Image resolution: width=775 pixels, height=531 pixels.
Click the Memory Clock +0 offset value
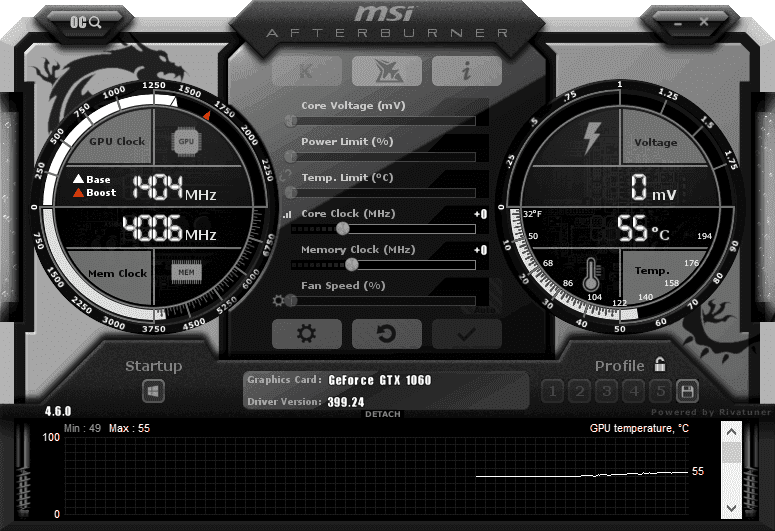coord(480,250)
